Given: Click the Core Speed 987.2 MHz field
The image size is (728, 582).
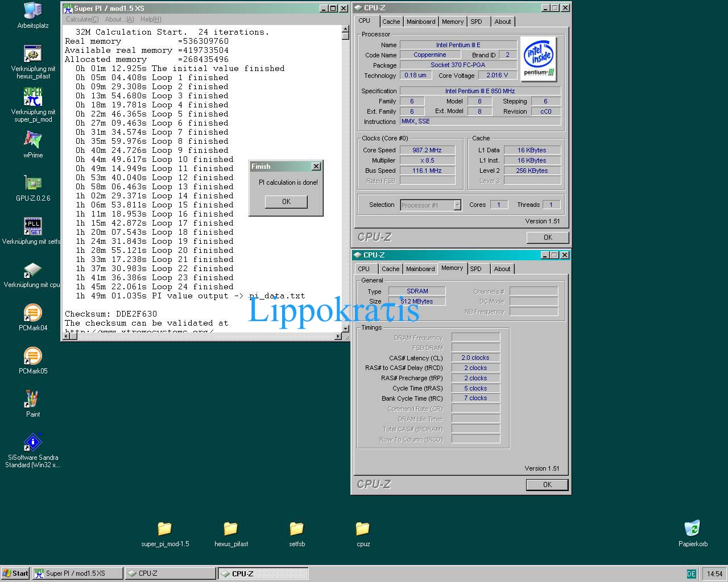Looking at the screenshot, I should [x=427, y=150].
